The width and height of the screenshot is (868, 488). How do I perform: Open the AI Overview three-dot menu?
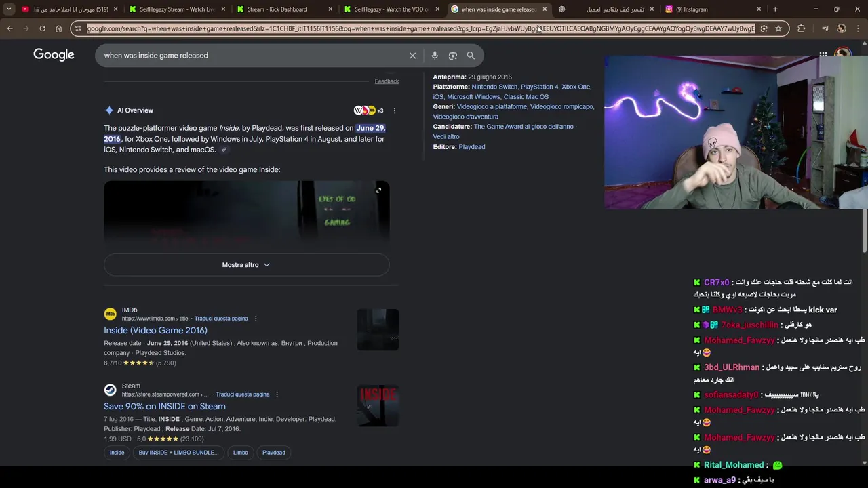coord(394,110)
